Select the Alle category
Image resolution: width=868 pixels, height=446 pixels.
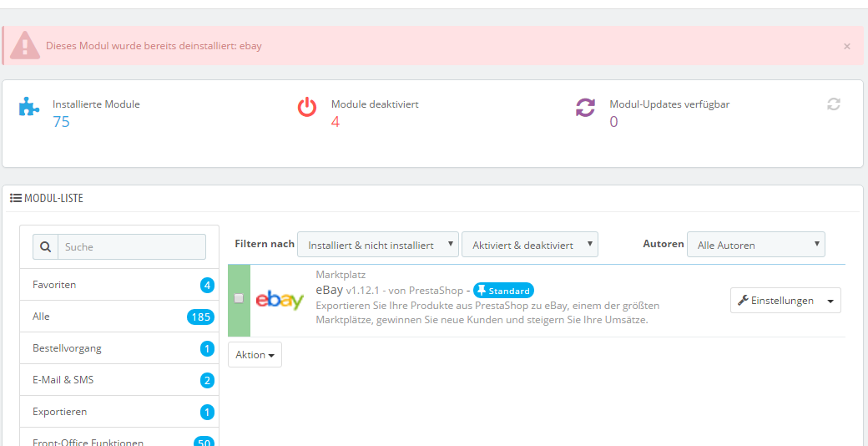(119, 317)
